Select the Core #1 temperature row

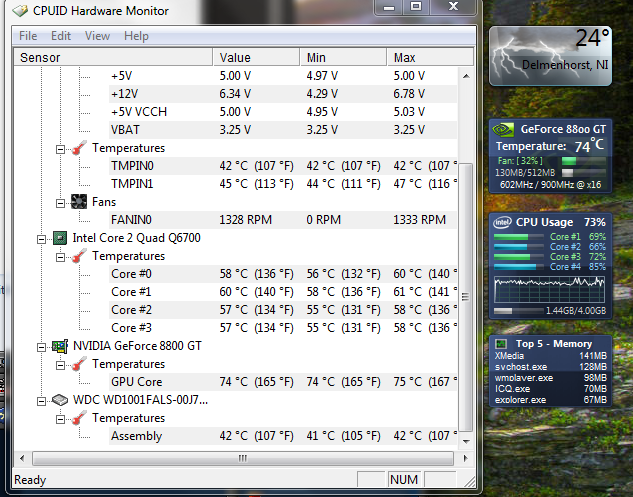coord(283,292)
